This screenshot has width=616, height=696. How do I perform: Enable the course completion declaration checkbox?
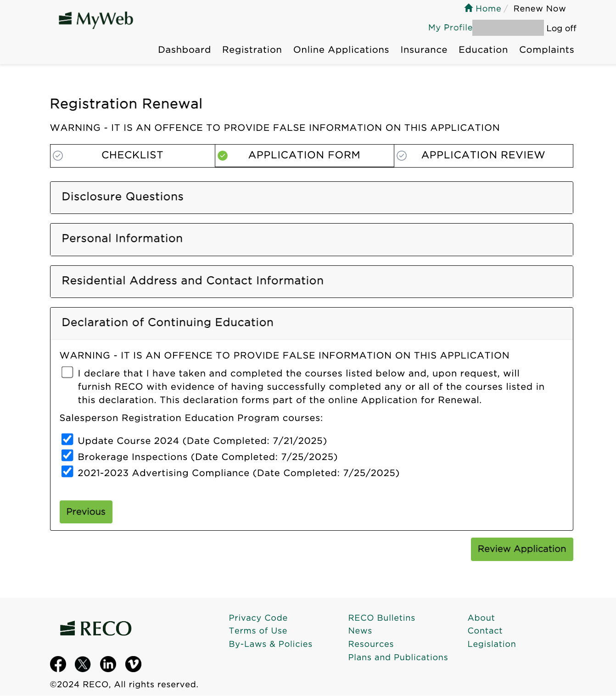[67, 372]
